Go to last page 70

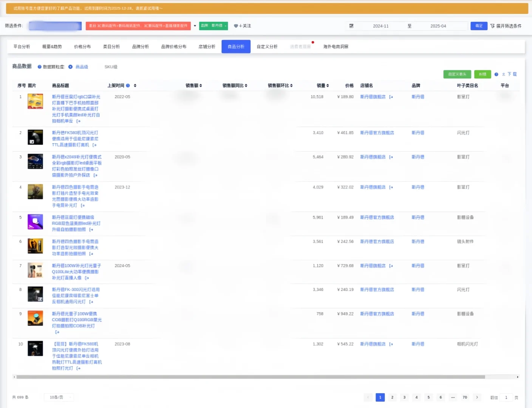[465, 397]
